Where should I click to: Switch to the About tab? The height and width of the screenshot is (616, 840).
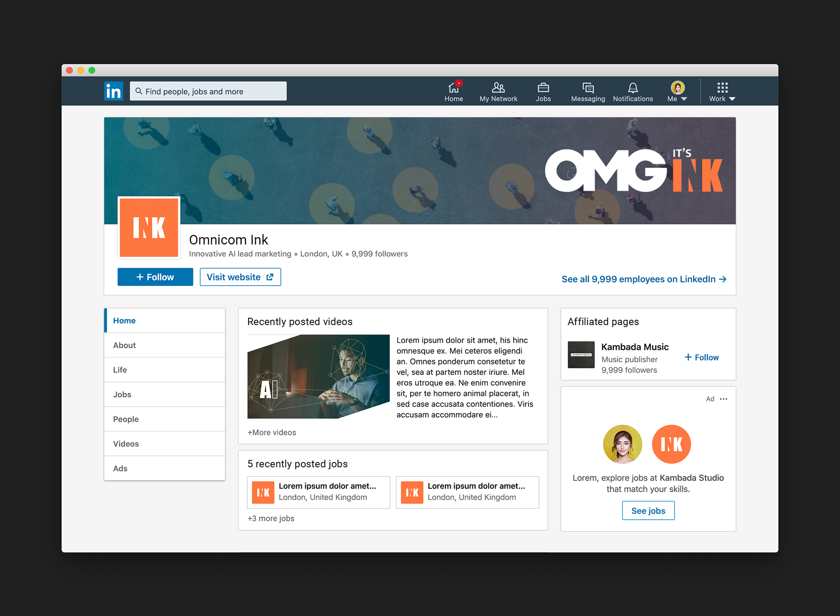click(165, 345)
